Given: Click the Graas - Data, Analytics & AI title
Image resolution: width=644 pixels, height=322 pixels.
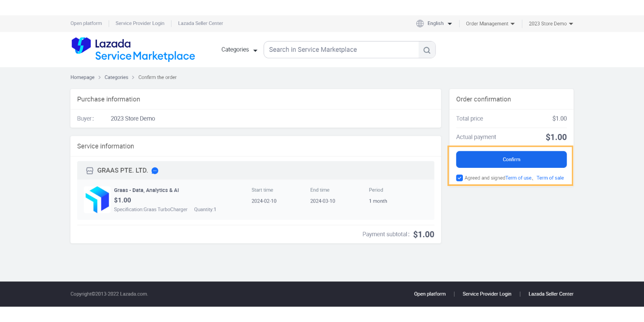Looking at the screenshot, I should coord(147,190).
